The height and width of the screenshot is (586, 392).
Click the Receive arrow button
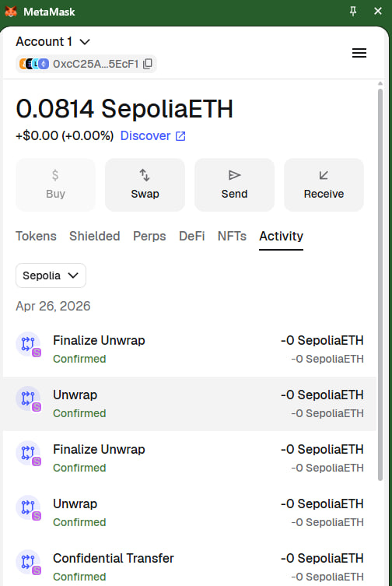click(x=324, y=184)
